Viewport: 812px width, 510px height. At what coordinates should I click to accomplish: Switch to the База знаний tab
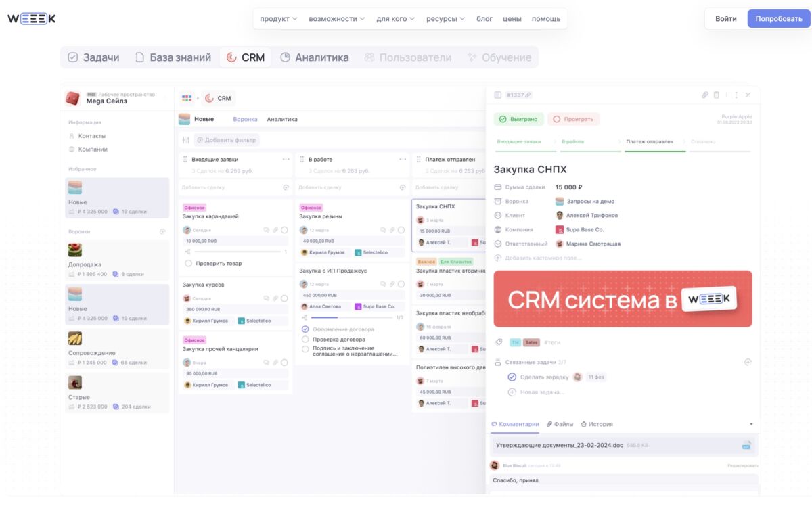pos(173,57)
